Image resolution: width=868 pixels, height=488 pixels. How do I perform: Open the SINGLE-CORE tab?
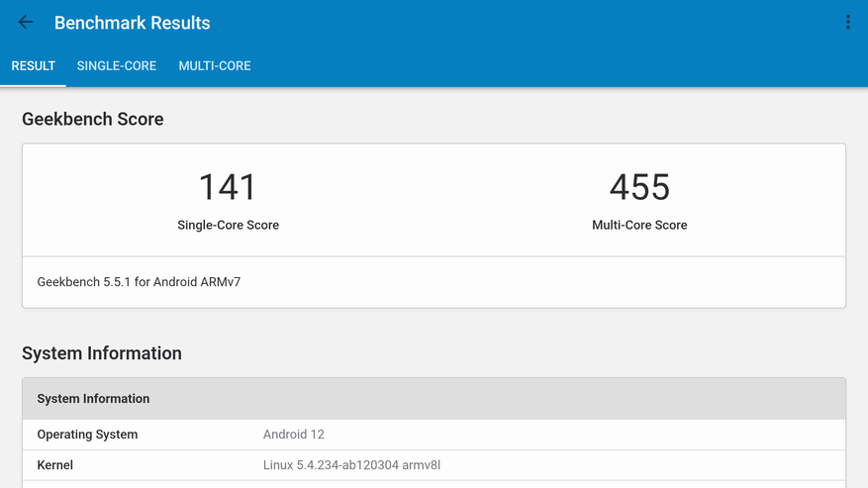[x=117, y=66]
